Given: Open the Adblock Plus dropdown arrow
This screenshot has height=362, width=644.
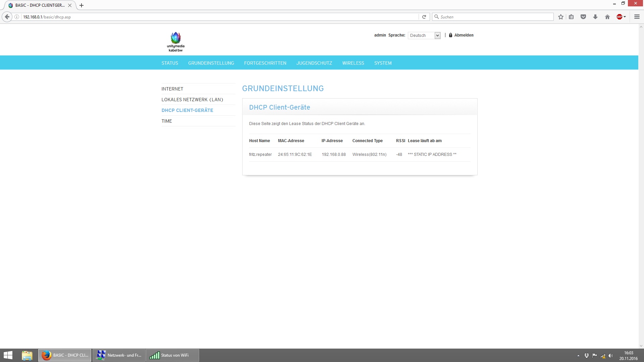Looking at the screenshot, I should tap(625, 17).
